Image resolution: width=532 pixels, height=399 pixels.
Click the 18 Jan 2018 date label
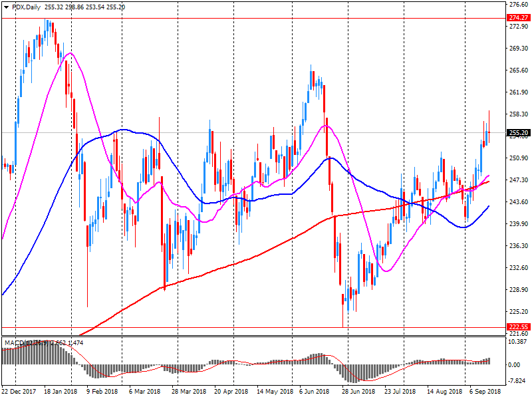(61, 392)
